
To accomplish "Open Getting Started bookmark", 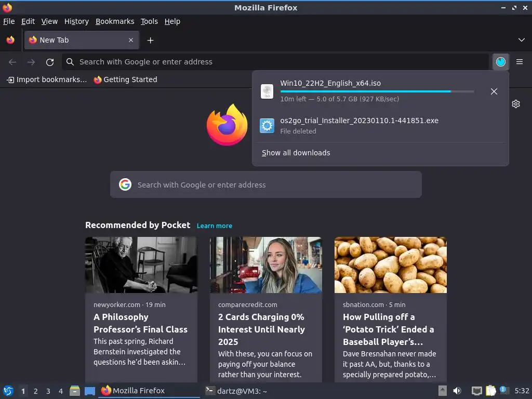I will (x=125, y=79).
